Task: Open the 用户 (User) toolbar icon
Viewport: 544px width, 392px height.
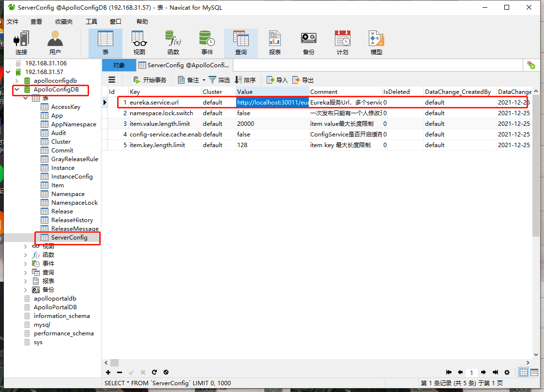Action: pyautogui.click(x=55, y=43)
